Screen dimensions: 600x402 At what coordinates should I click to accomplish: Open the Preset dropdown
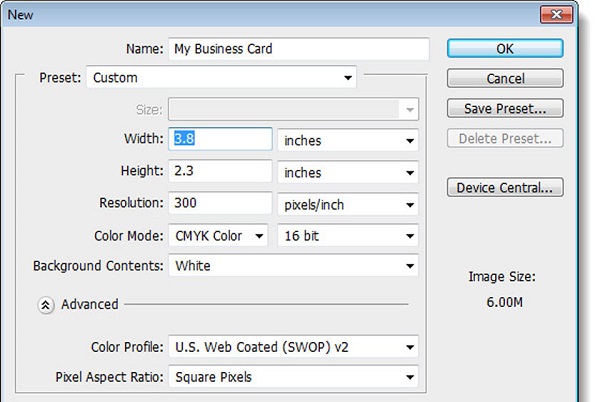click(222, 77)
